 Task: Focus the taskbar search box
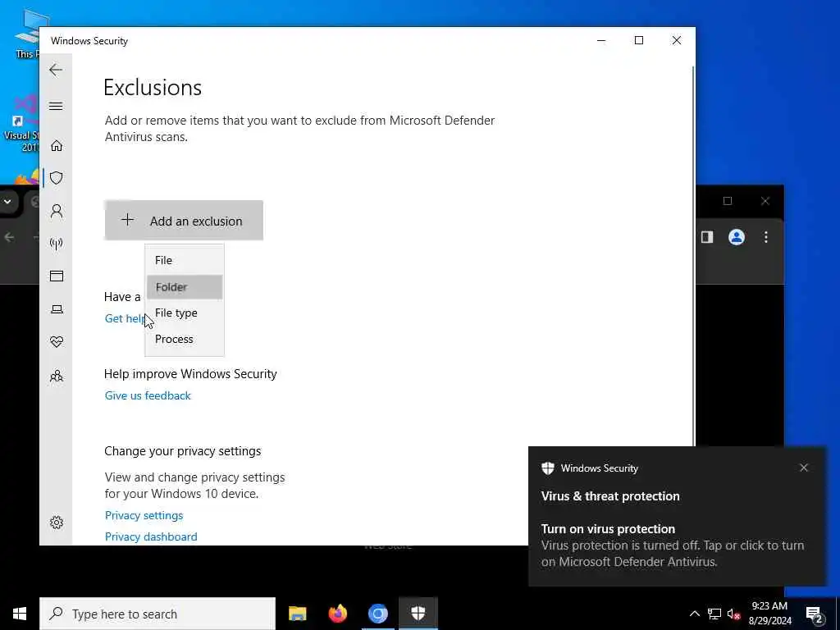click(157, 614)
